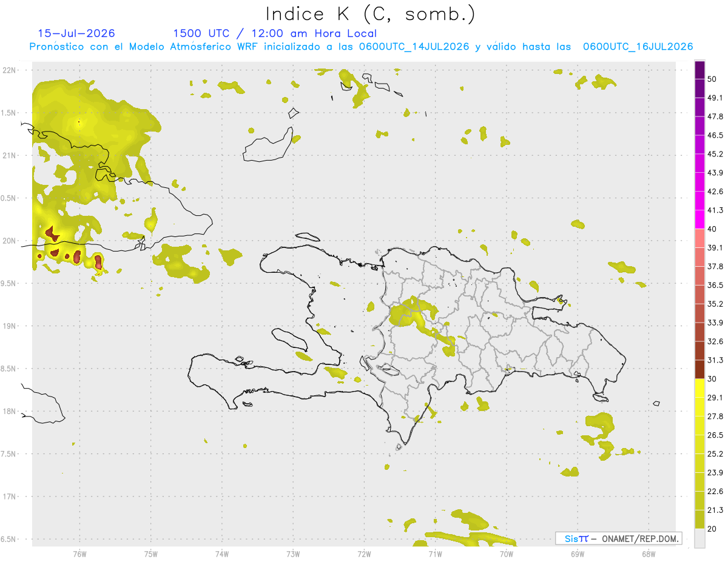Click the colorbar value "30"
The image size is (728, 562).
coord(713,379)
